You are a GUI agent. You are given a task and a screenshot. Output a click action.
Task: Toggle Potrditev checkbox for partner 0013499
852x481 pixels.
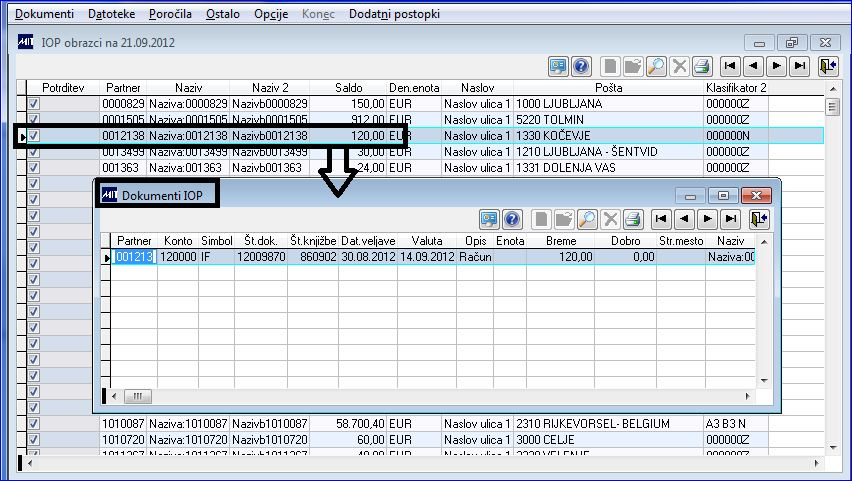pyautogui.click(x=34, y=152)
